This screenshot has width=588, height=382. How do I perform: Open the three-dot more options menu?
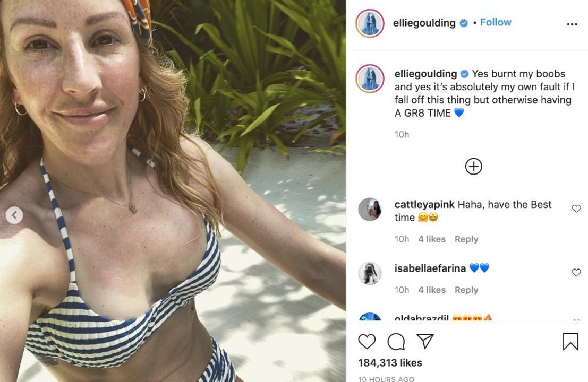(572, 24)
